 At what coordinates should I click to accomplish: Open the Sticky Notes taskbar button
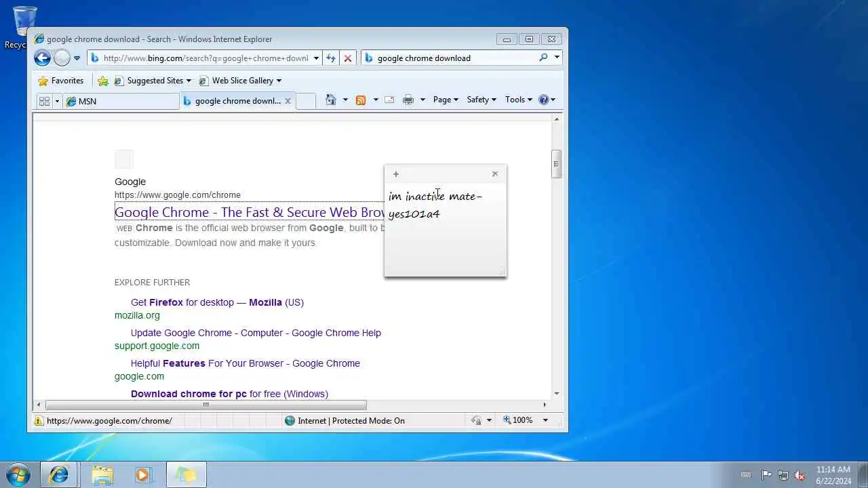[186, 474]
